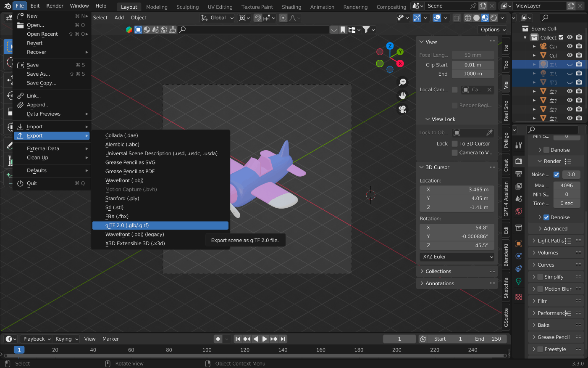Click the current frame marker 1 on timeline
Image resolution: width=588 pixels, height=368 pixels.
[x=19, y=350]
